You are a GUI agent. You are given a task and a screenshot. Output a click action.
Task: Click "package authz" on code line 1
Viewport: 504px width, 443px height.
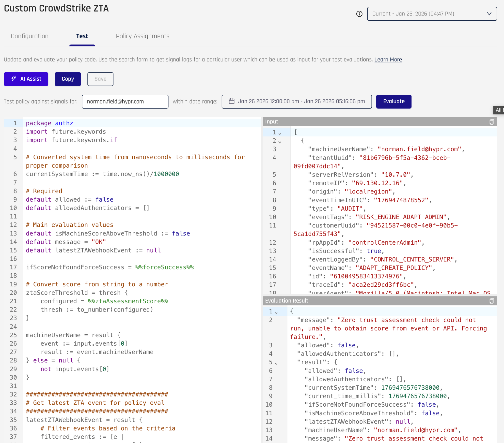[49, 123]
